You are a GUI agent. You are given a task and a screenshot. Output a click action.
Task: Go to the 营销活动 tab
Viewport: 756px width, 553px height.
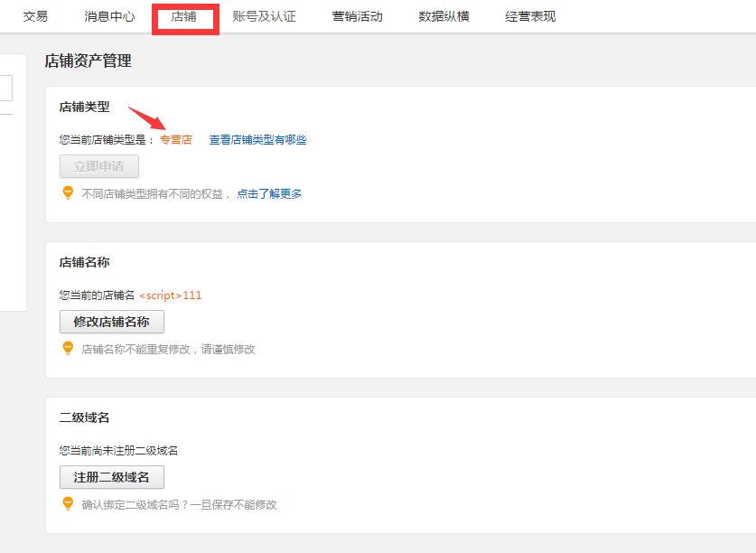click(358, 16)
